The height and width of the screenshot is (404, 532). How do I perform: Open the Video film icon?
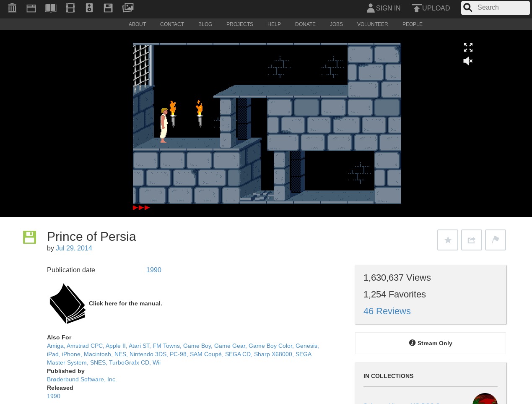coord(70,8)
